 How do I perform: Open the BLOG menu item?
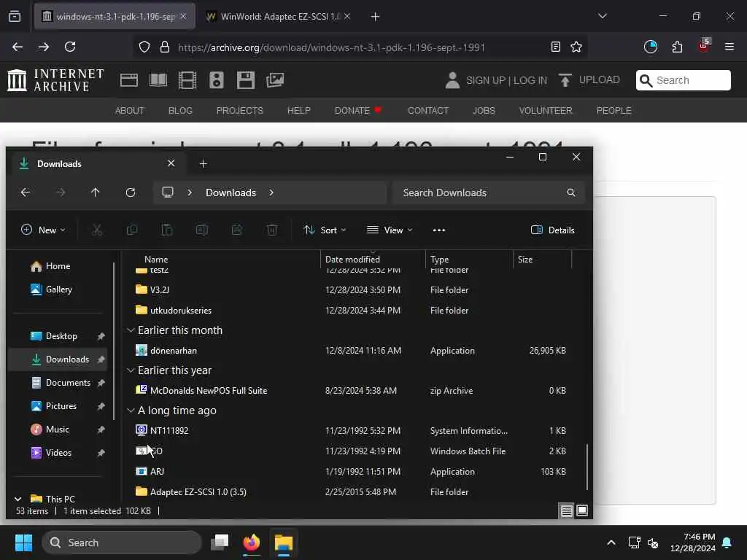pyautogui.click(x=180, y=111)
